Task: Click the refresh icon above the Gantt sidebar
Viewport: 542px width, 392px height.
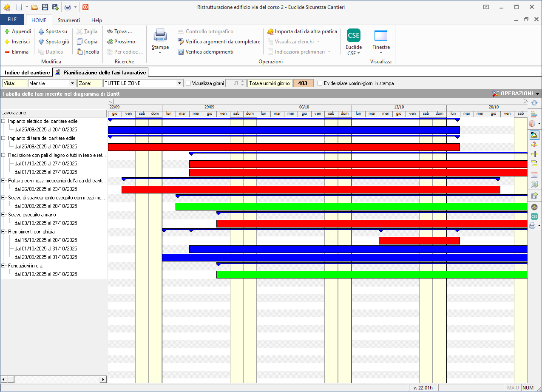Action: coord(534,103)
